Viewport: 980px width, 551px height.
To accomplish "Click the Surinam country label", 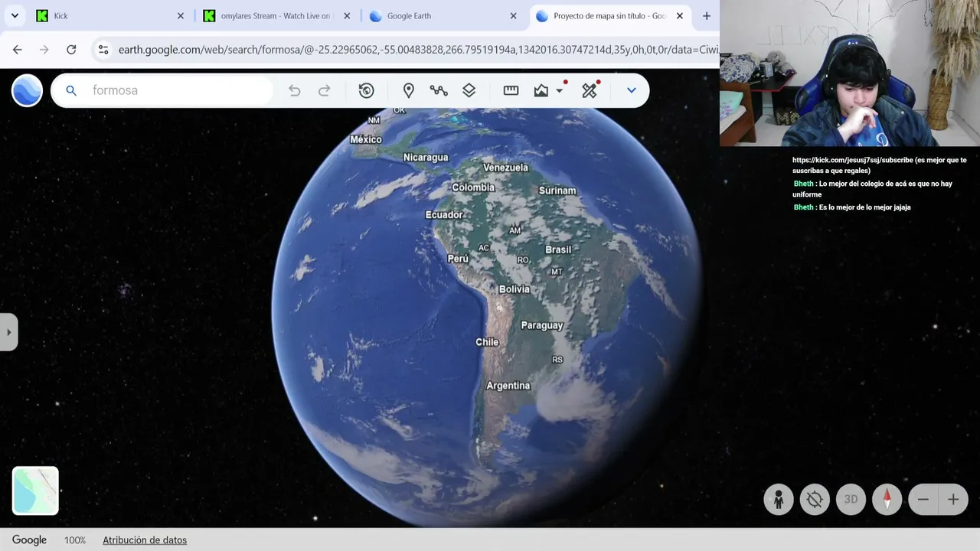I will tap(557, 191).
